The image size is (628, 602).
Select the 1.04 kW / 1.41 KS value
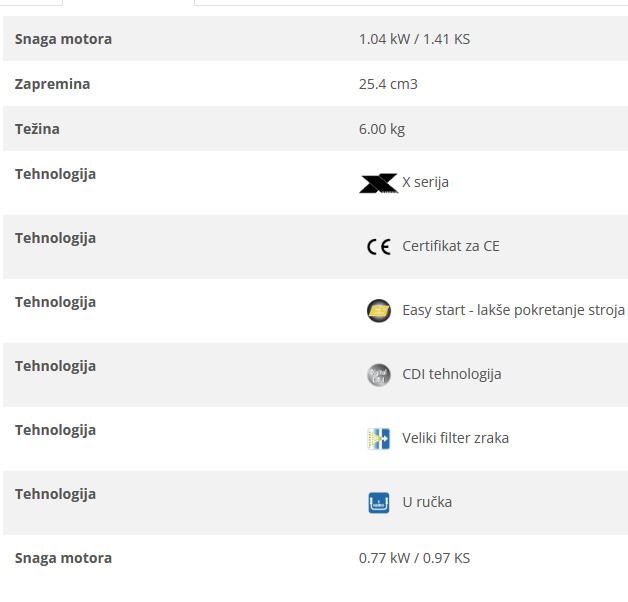click(414, 39)
